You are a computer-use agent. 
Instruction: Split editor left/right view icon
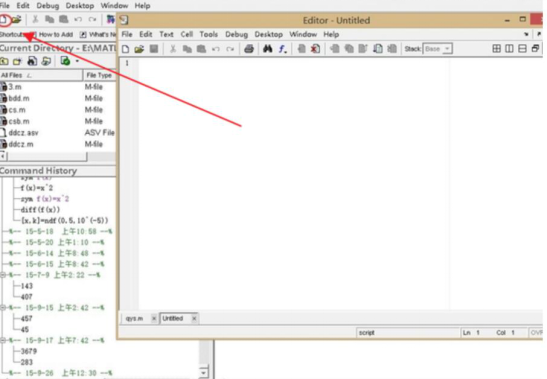click(509, 49)
